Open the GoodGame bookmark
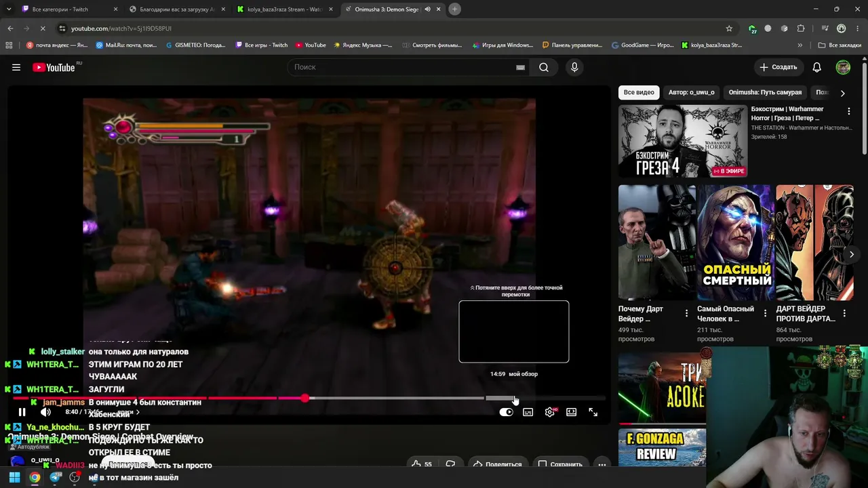 (643, 45)
